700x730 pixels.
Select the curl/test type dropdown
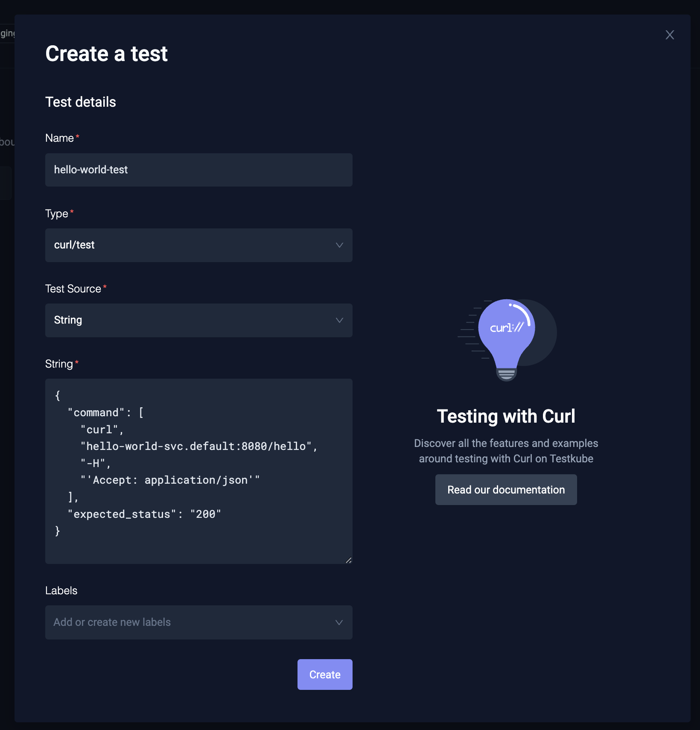pyautogui.click(x=199, y=245)
